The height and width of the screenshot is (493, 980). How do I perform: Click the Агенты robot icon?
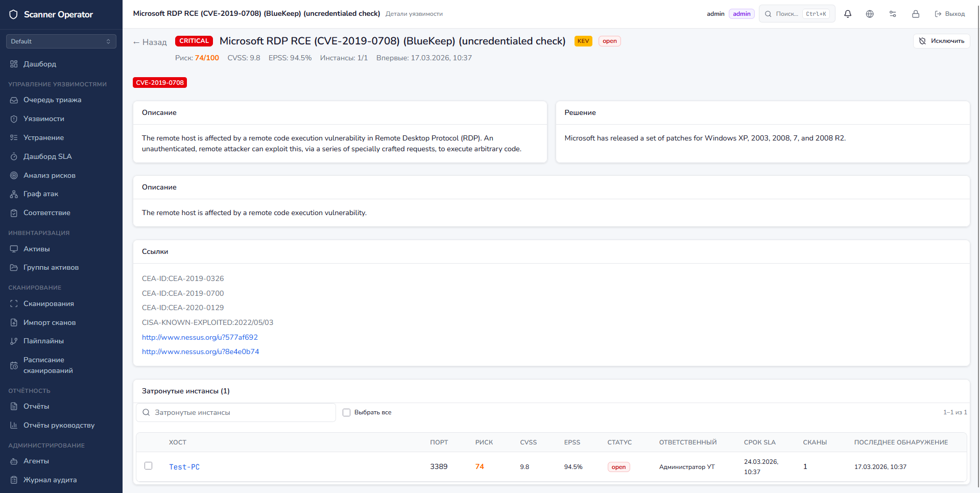[x=14, y=461]
